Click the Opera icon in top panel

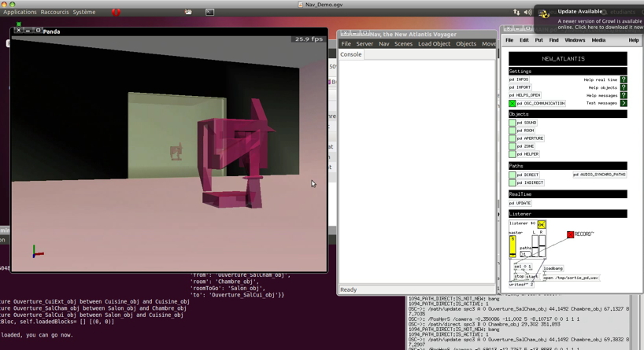[116, 13]
